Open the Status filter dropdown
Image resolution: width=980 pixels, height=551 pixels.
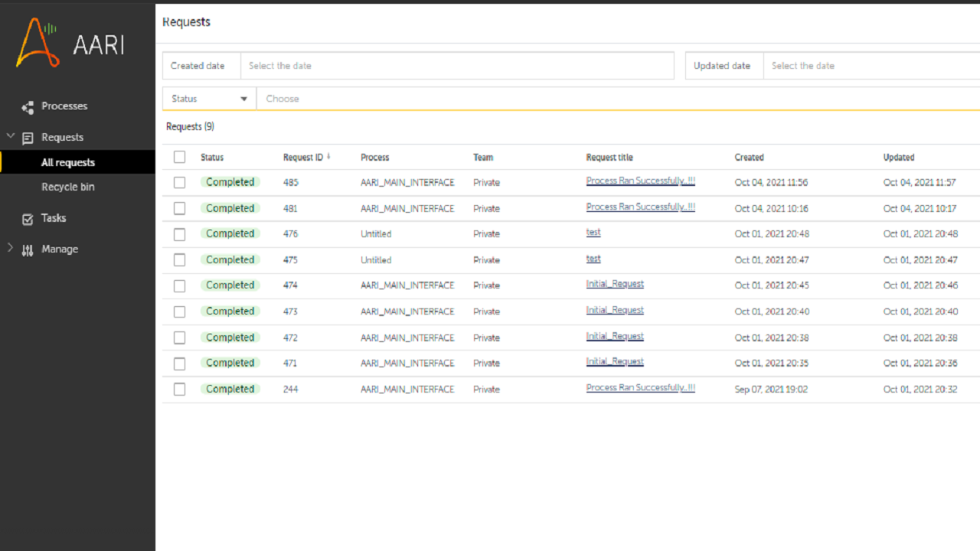pyautogui.click(x=209, y=99)
